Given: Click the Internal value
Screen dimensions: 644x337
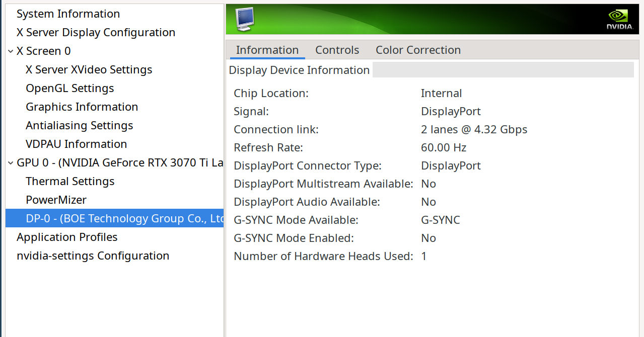Looking at the screenshot, I should 442,93.
